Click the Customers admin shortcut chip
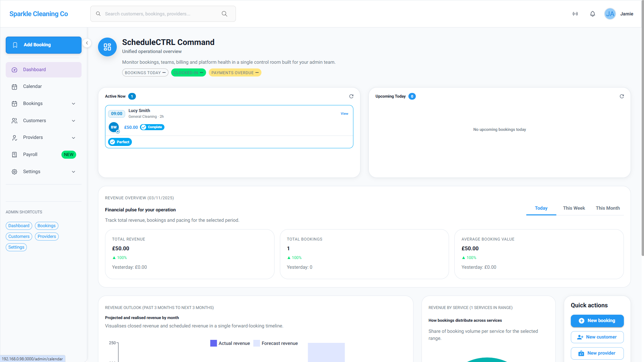Viewport: 644px width, 362px height. (x=19, y=237)
